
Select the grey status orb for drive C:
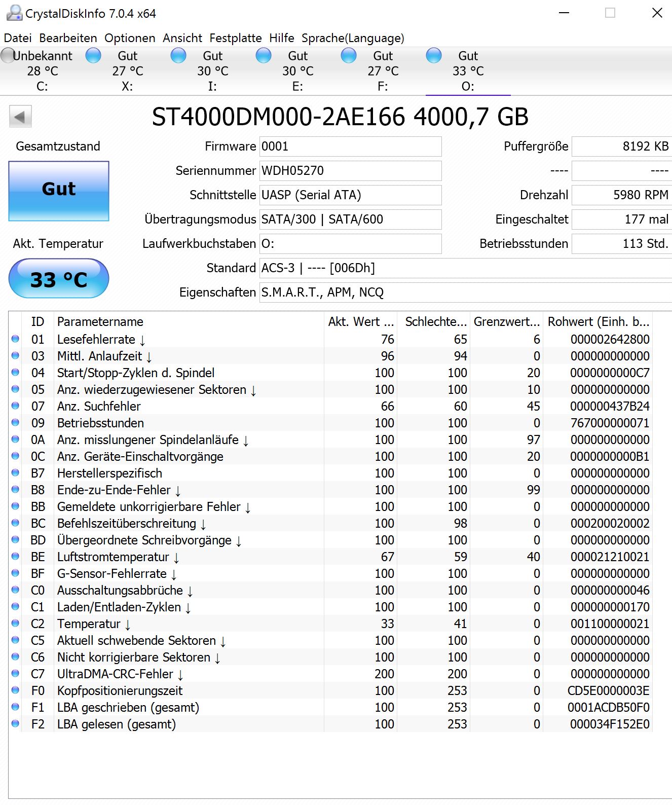coord(8,55)
